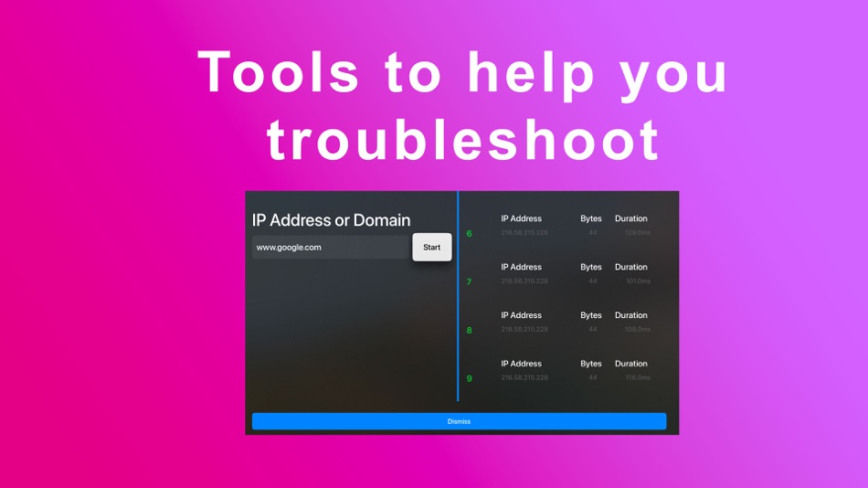Click the 129.0ms duration value

coord(638,233)
